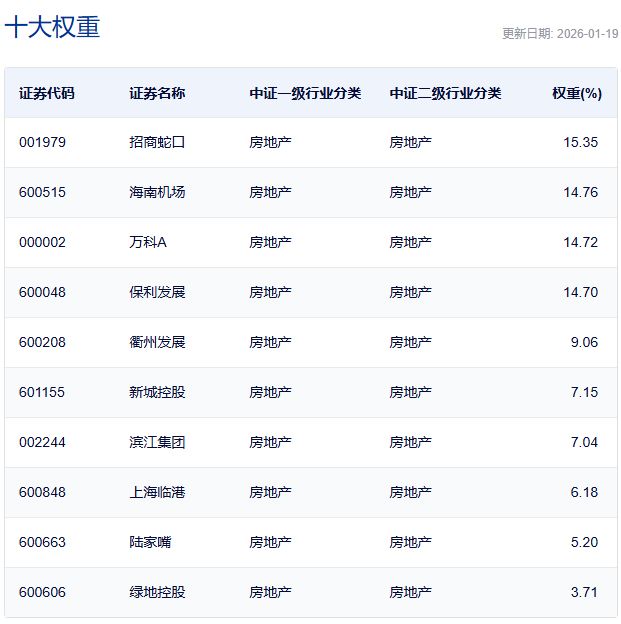The width and height of the screenshot is (621, 624).
Task: Click the 招商蛇口 security name
Action: coord(157,142)
